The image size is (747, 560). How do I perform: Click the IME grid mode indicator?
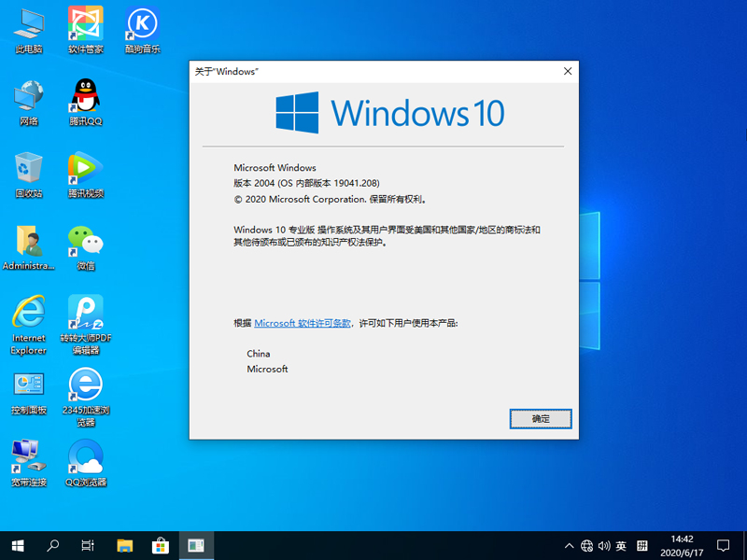click(642, 546)
